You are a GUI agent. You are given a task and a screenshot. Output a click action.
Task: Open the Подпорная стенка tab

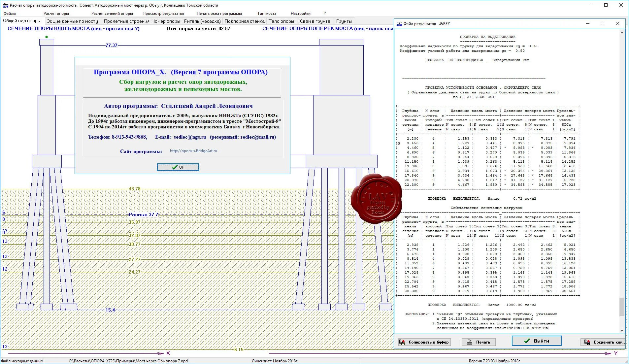pos(245,21)
